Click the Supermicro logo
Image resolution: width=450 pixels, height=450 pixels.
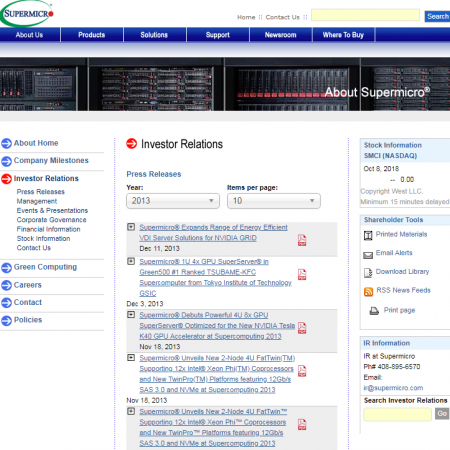tap(27, 13)
